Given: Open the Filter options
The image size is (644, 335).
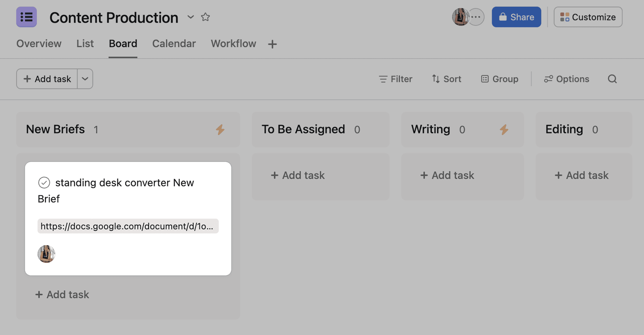Looking at the screenshot, I should (x=396, y=79).
